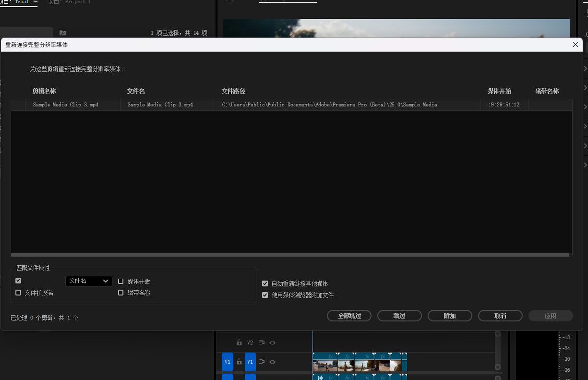
Task: Click the 匹配文件属性 group label
Action: (x=33, y=268)
